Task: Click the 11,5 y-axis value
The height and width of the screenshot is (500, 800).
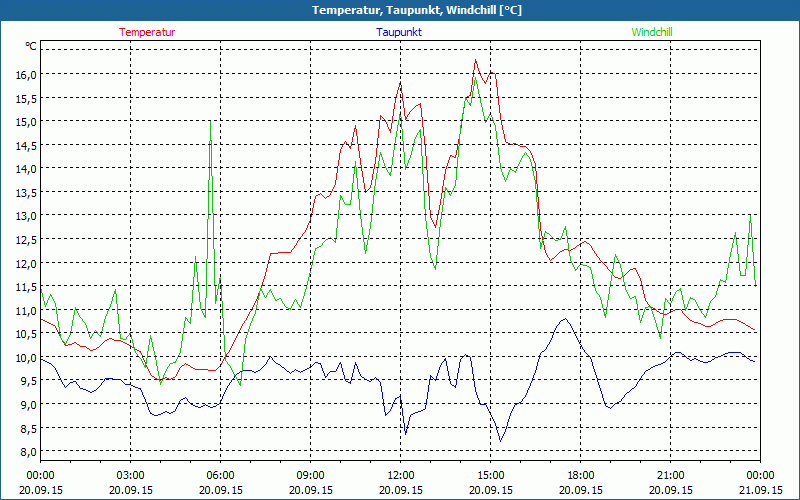Action: (x=27, y=287)
